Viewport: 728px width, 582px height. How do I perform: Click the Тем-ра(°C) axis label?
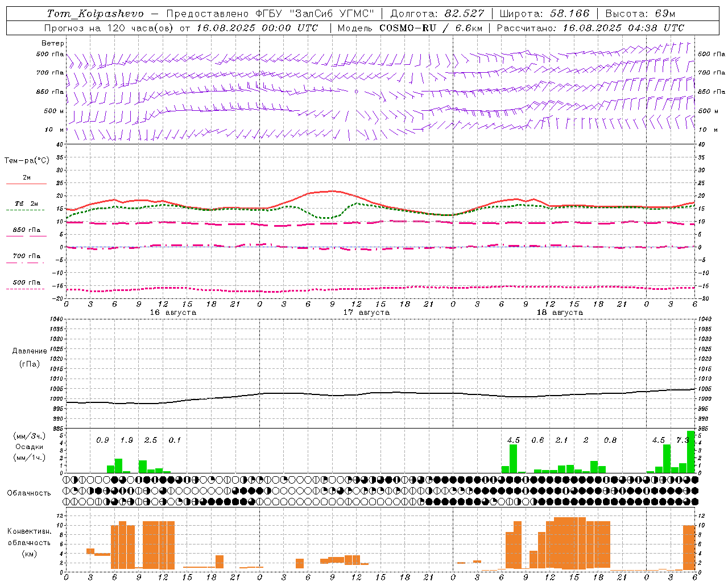pyautogui.click(x=27, y=161)
